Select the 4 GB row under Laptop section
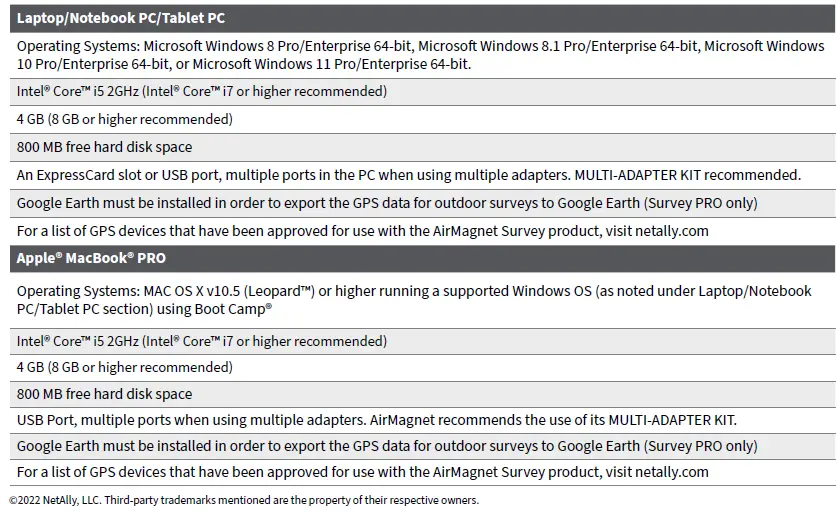Image resolution: width=838 pixels, height=518 pixels. (x=125, y=120)
